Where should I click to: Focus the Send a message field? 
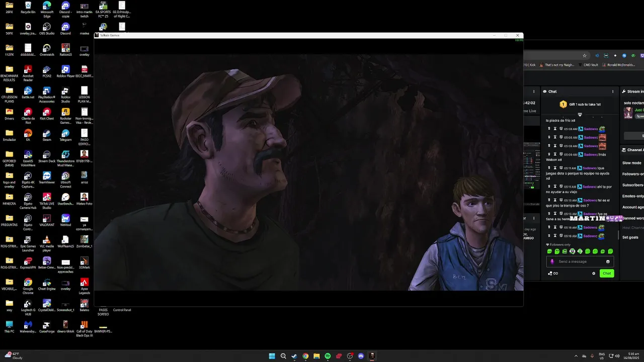(580, 261)
